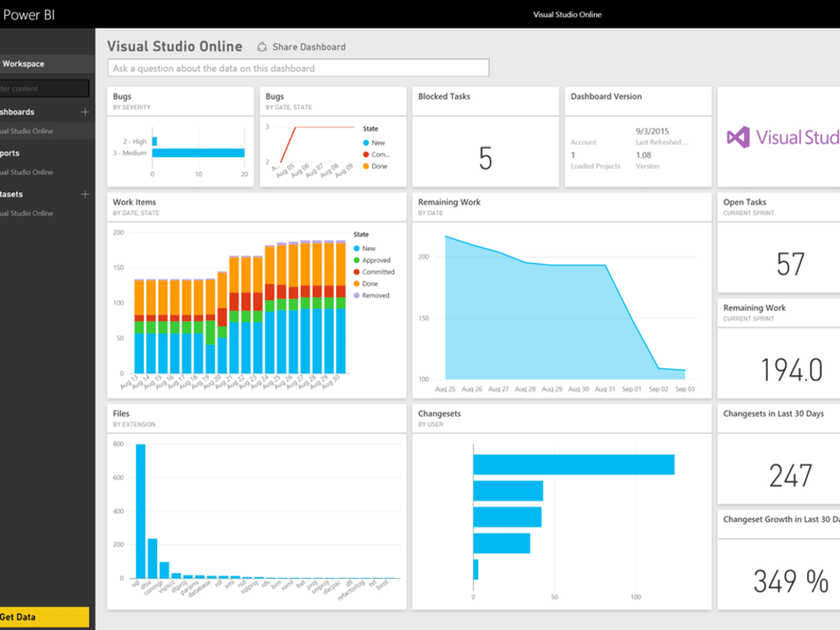
Task: Toggle the Committed state in Work Items legend
Action: [x=370, y=272]
